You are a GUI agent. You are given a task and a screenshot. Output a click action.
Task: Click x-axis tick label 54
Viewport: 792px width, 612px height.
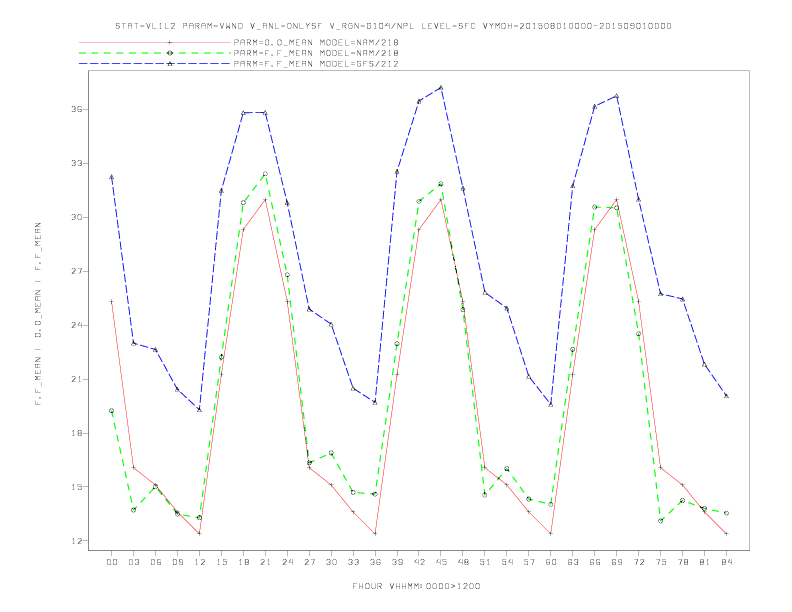pyautogui.click(x=507, y=562)
